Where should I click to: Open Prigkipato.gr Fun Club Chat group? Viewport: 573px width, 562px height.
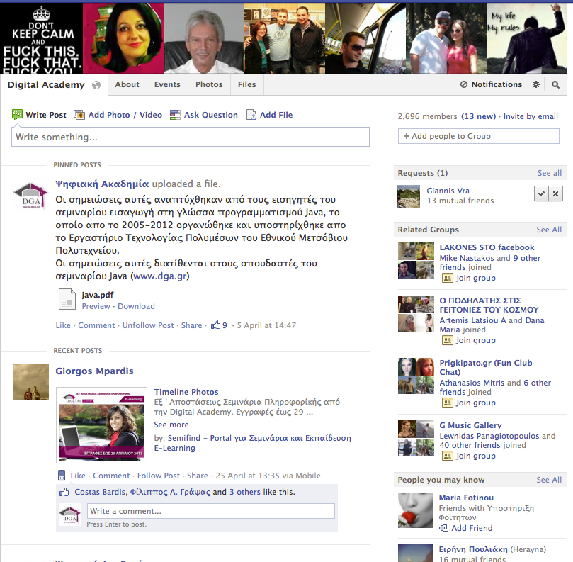pyautogui.click(x=486, y=367)
